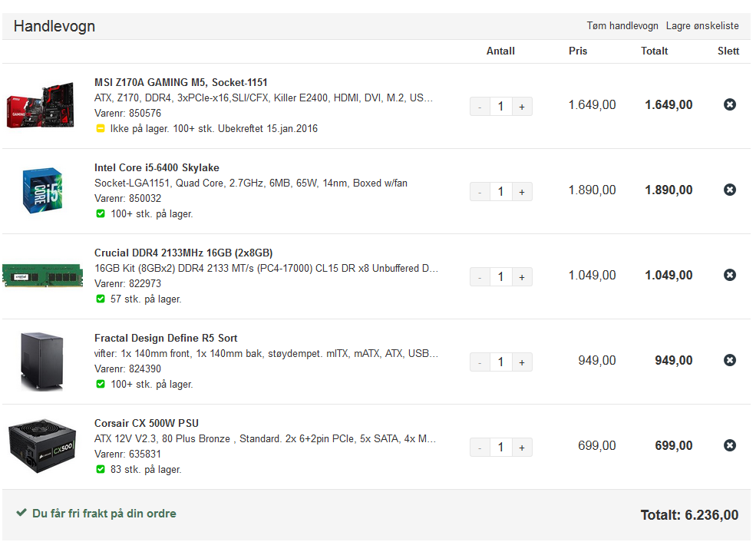Viewport: 756px width, 542px height.
Task: Increase quantity of MSI Z170A motherboard
Action: click(522, 107)
